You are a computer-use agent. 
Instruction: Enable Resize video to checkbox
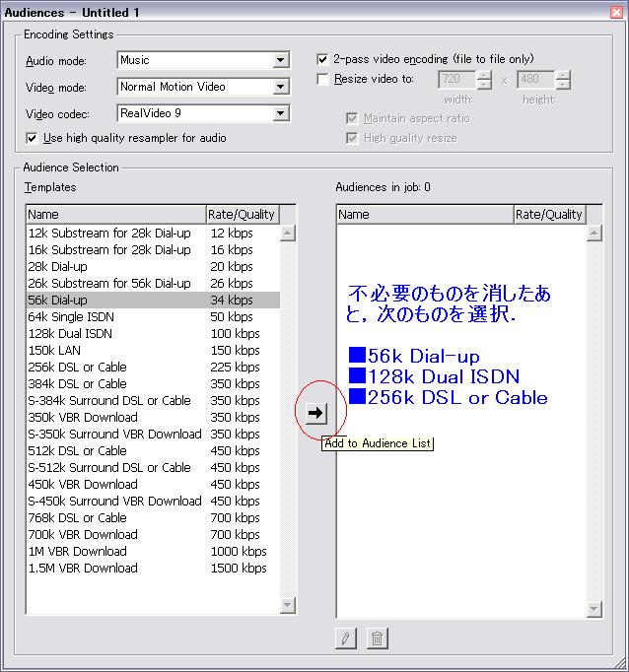coord(322,79)
